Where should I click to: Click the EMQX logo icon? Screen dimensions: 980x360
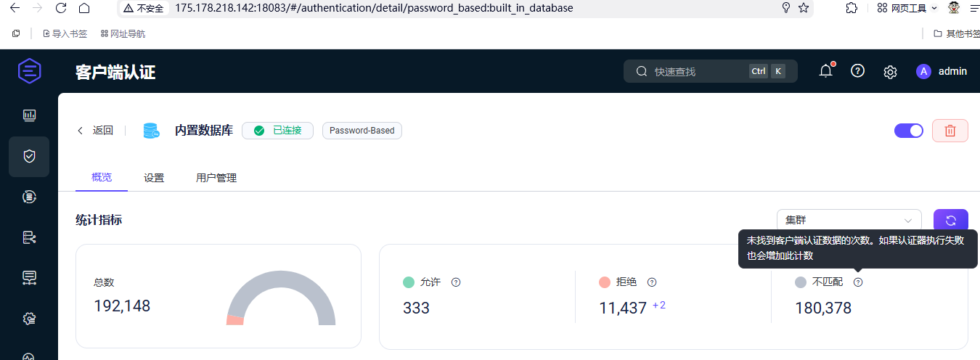(29, 71)
